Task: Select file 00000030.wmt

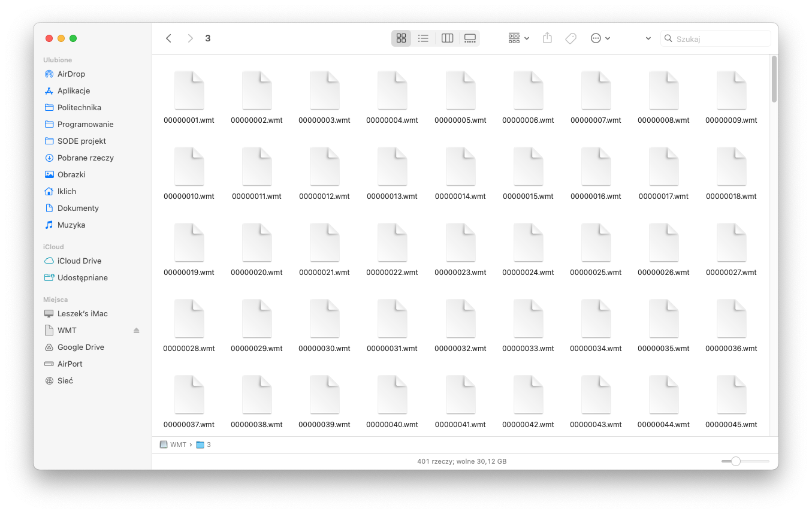Action: click(324, 326)
